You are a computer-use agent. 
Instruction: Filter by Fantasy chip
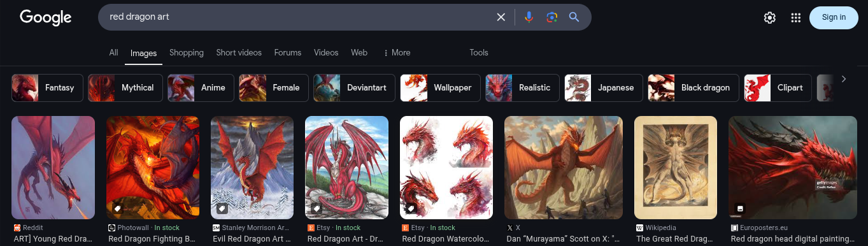[47, 88]
